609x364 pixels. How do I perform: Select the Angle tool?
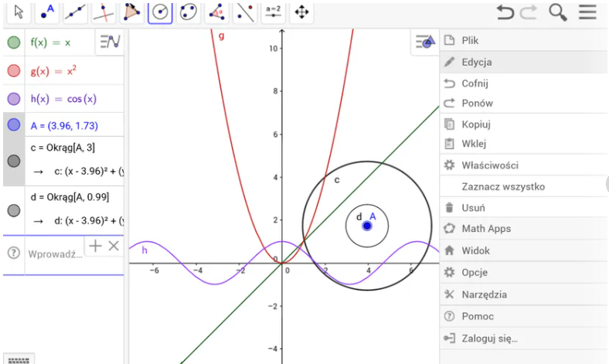pyautogui.click(x=216, y=12)
